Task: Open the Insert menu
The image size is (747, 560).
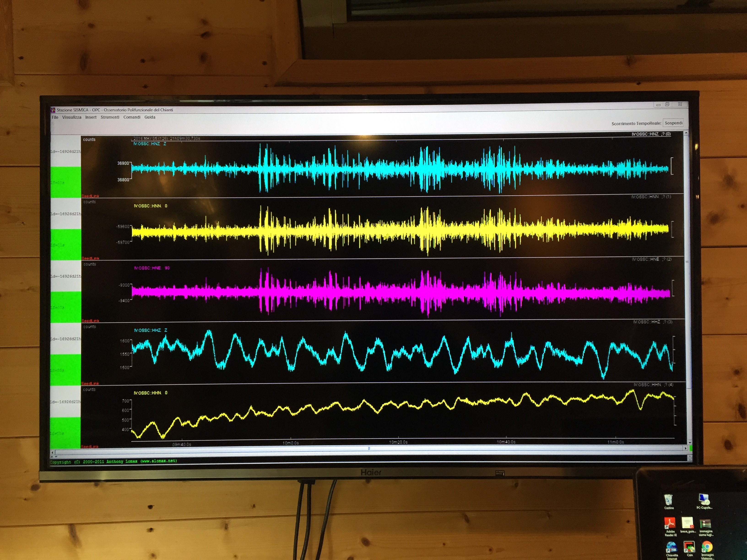Action: click(91, 117)
